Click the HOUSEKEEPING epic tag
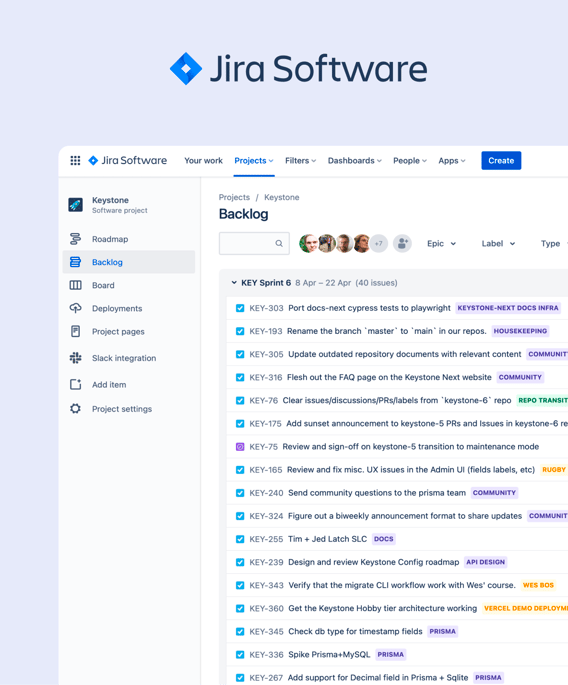Screen dimensions: 568x685 pyautogui.click(x=520, y=331)
